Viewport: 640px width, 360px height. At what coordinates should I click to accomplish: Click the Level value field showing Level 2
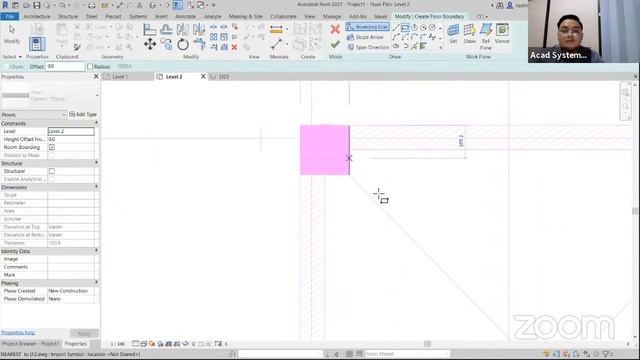click(x=71, y=131)
